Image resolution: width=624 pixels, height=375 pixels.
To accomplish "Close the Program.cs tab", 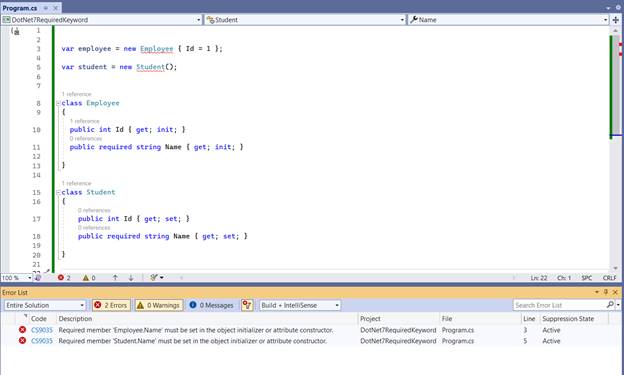I will [56, 8].
